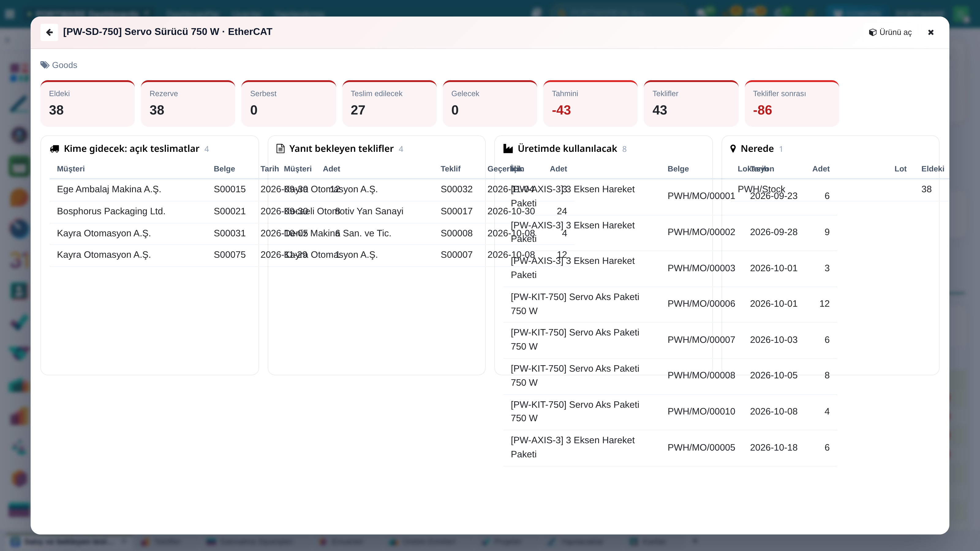Screen dimensions: 980x551
Task: Select the 'Teslim edilecek' 27 card
Action: (x=389, y=103)
